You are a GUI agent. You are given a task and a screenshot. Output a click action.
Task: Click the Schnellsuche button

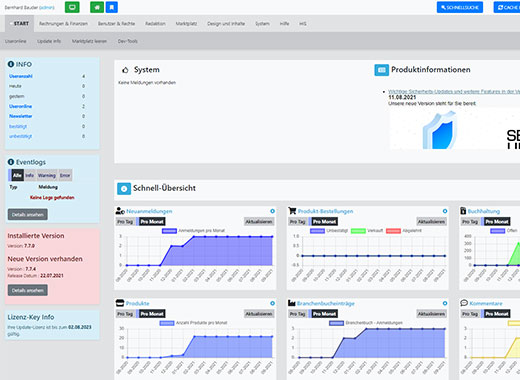click(460, 7)
